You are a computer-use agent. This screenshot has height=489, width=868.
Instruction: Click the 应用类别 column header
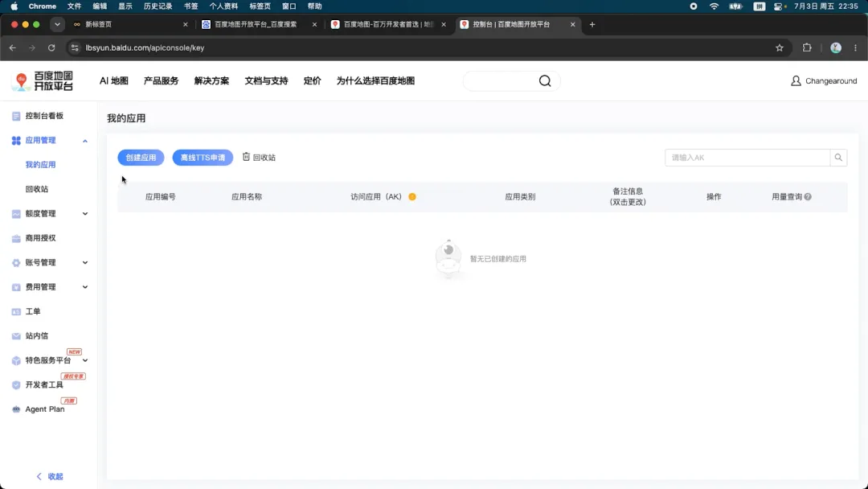point(520,196)
